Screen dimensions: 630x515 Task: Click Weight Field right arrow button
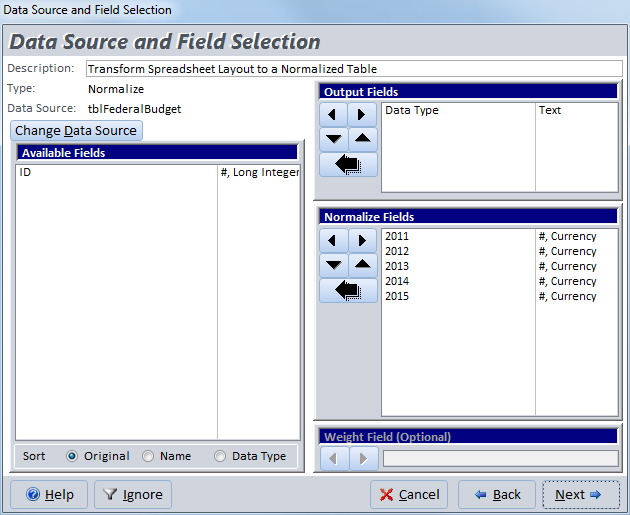(364, 458)
